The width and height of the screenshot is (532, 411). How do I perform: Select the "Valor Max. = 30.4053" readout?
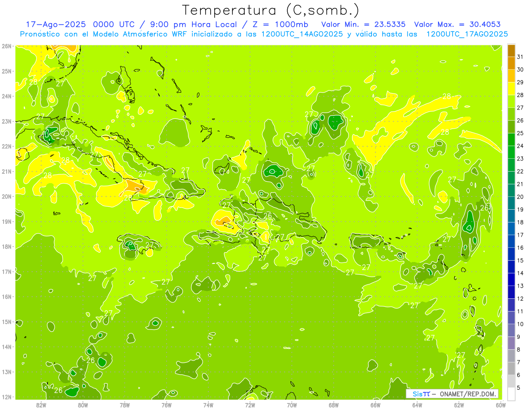point(457,24)
